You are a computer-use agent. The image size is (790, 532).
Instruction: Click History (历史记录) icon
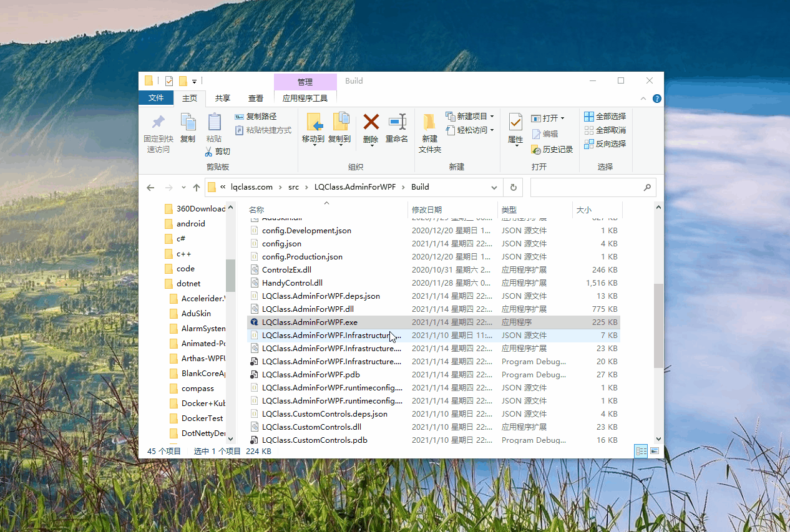(535, 150)
